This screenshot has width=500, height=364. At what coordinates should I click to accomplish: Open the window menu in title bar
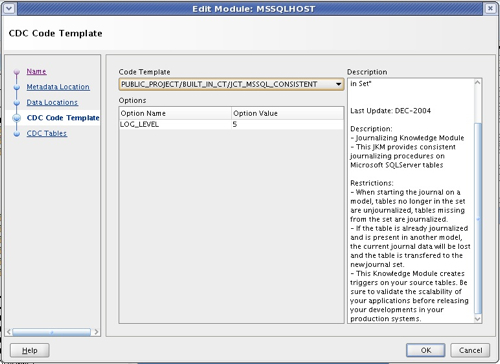click(9, 8)
